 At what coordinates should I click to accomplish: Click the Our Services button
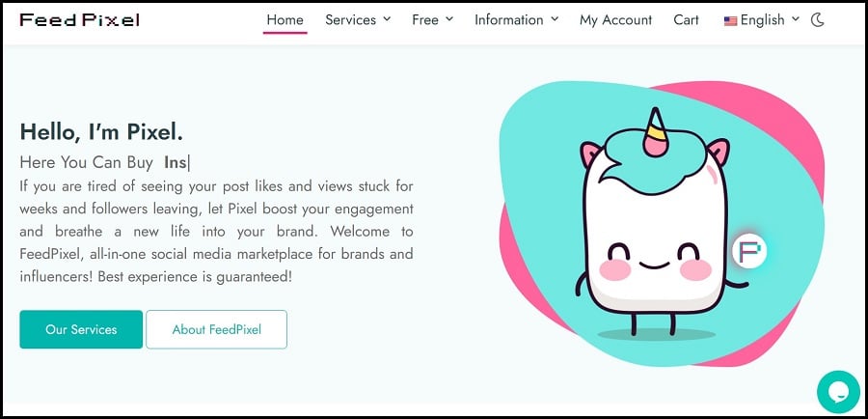(x=81, y=329)
